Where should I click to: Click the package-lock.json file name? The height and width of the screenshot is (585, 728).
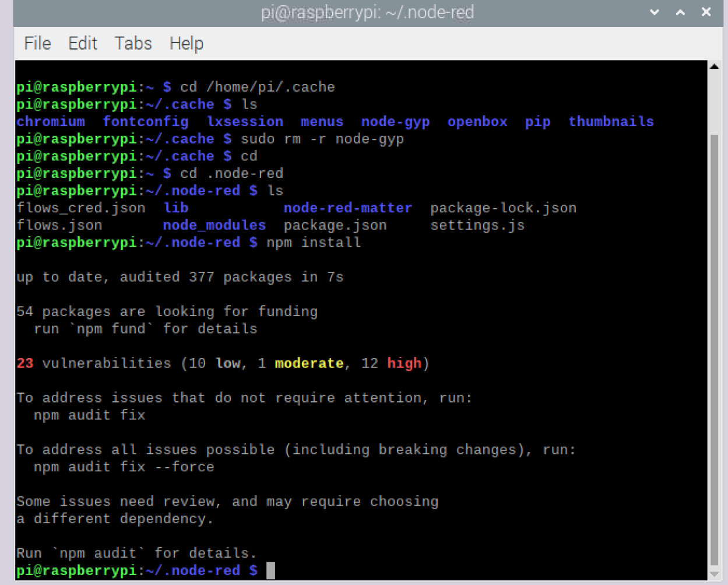point(503,208)
